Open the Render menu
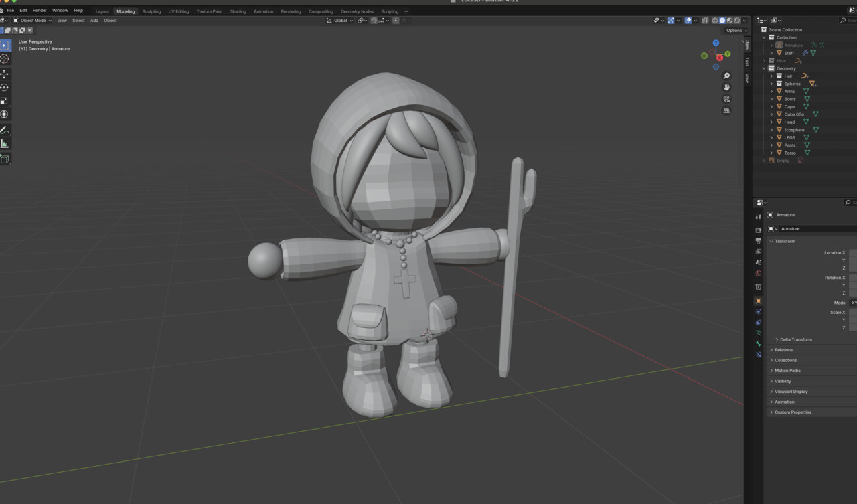 point(40,11)
